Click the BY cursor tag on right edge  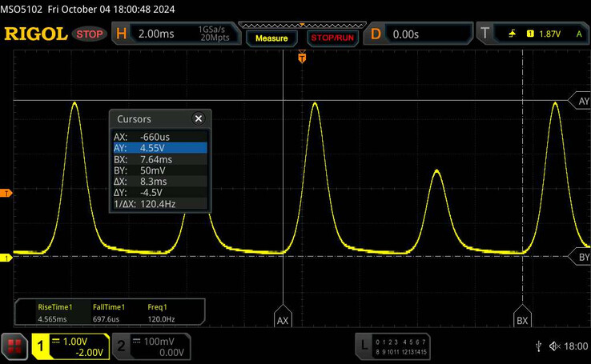[x=582, y=256]
